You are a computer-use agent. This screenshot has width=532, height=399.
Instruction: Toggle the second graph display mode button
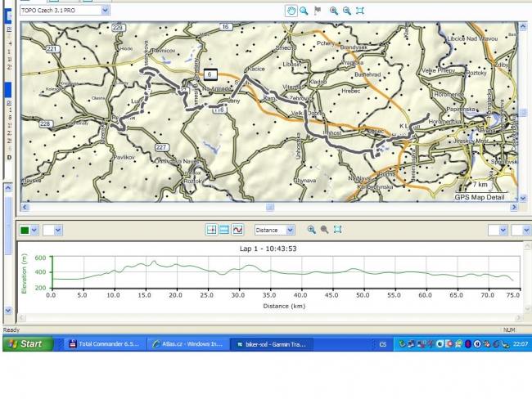(x=224, y=231)
